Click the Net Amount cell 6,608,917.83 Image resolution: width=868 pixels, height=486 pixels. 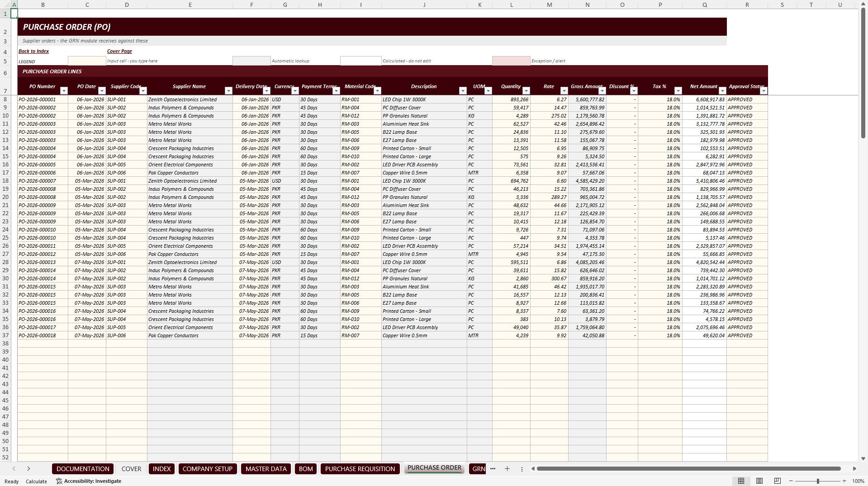(704, 99)
